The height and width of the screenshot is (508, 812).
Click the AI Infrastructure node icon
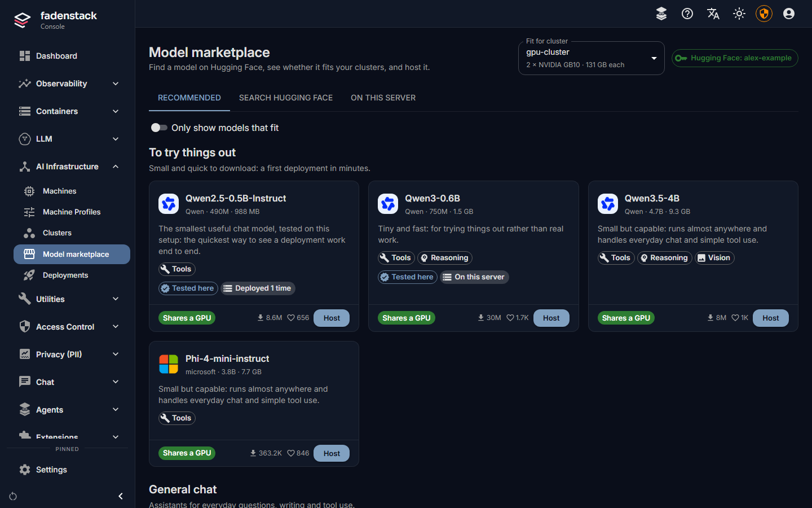point(25,167)
